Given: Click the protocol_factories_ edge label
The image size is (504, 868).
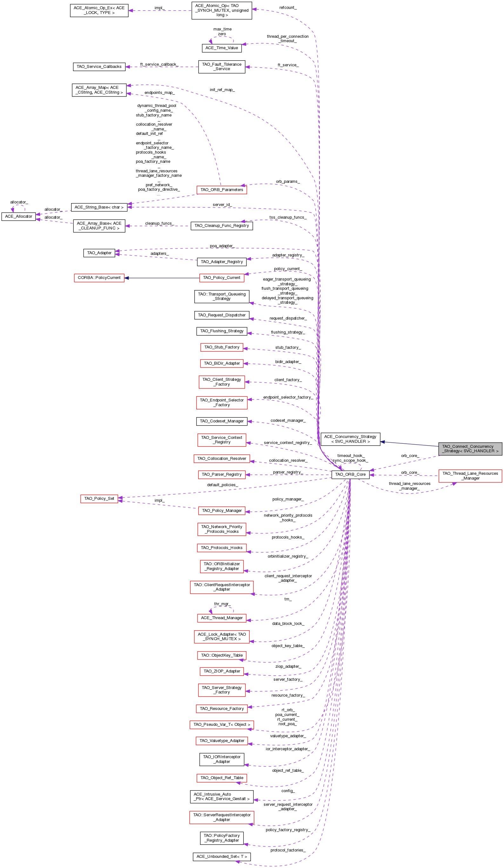Looking at the screenshot, I should pyautogui.click(x=288, y=851).
